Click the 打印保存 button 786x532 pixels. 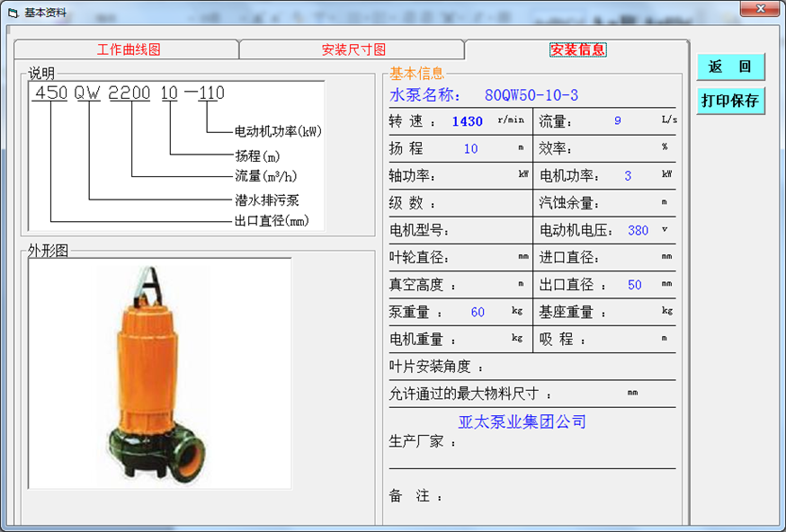pyautogui.click(x=730, y=101)
